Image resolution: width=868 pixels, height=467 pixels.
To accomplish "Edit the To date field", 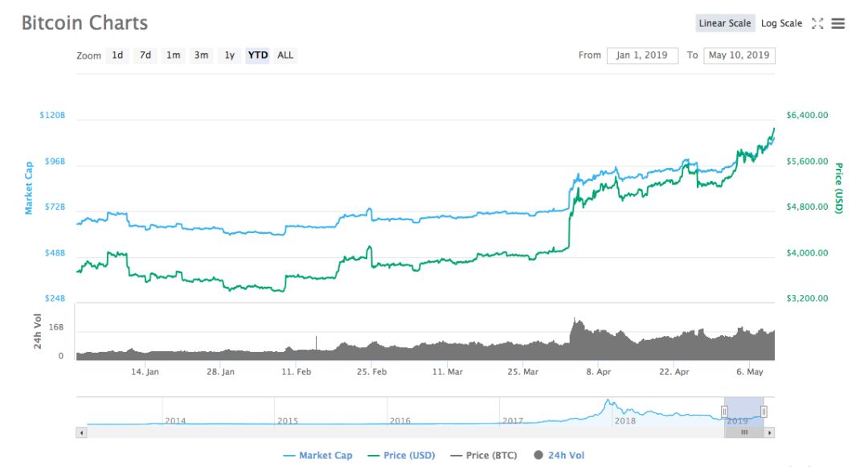I will tap(739, 55).
